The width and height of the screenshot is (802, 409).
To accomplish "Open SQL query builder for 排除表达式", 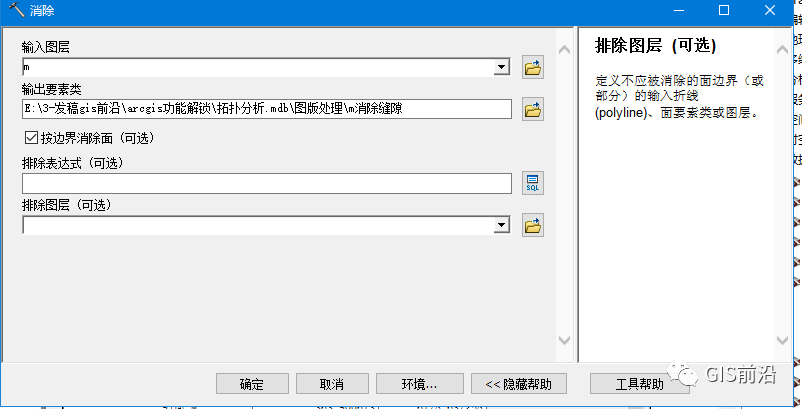I will [532, 183].
